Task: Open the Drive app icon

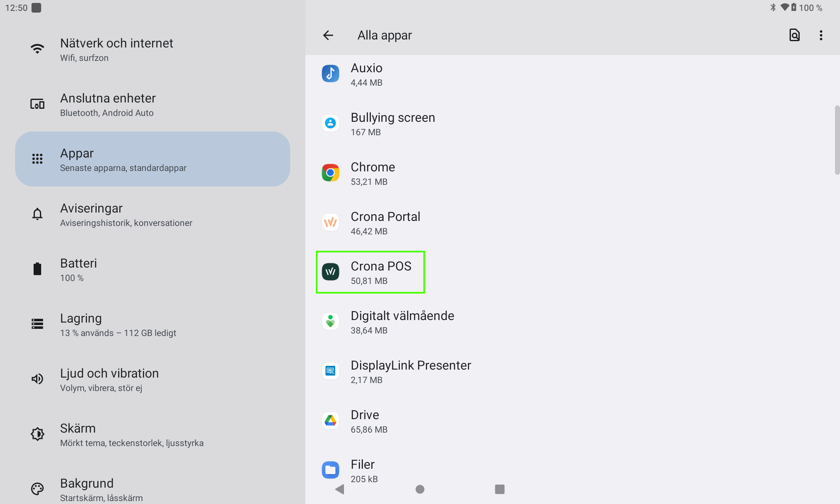Action: 331,421
